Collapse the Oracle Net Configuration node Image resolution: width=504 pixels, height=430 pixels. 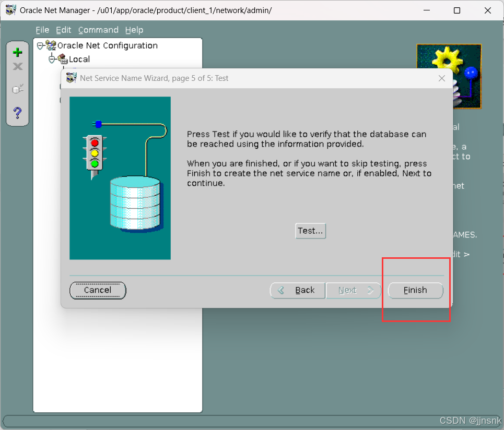pos(40,46)
